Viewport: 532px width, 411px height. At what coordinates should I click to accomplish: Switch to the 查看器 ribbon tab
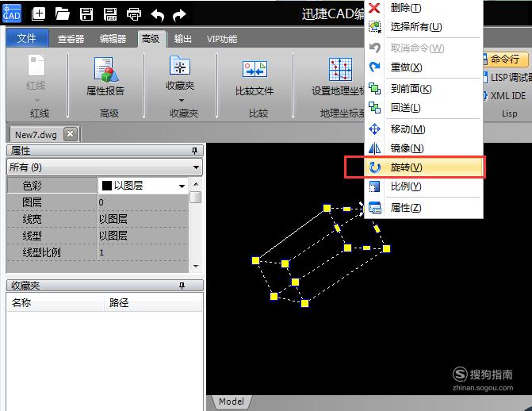click(x=71, y=39)
